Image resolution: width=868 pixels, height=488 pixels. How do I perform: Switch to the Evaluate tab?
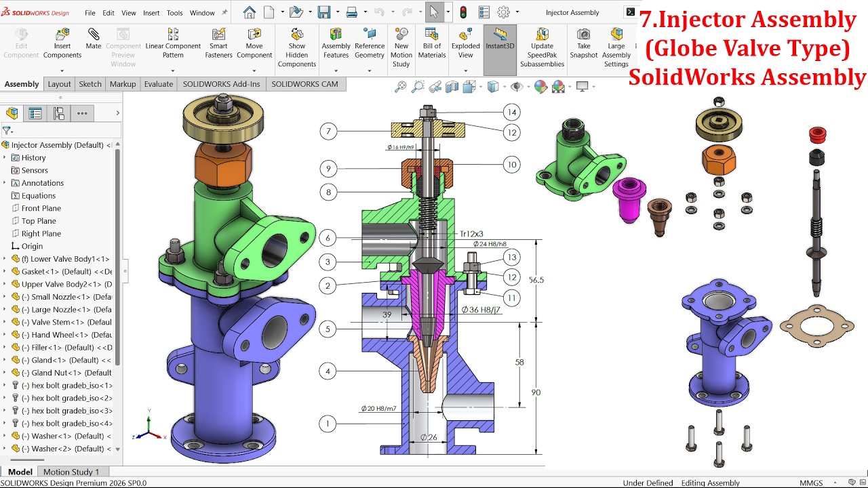(x=159, y=84)
